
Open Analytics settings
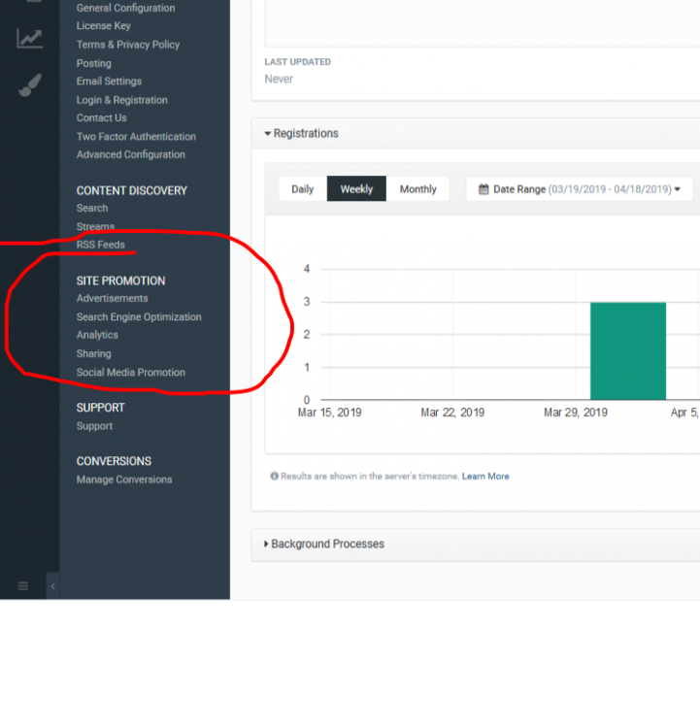[97, 335]
